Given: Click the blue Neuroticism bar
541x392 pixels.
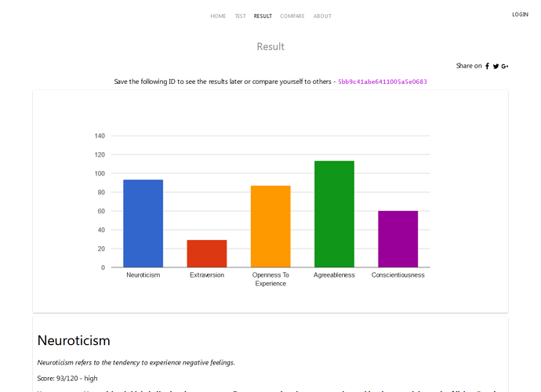Looking at the screenshot, I should point(143,223).
